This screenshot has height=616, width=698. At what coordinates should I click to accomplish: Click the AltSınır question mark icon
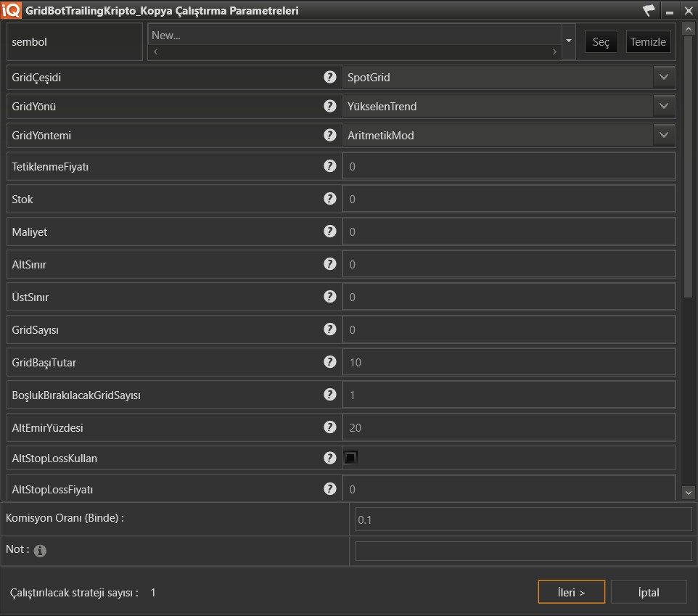click(x=329, y=264)
